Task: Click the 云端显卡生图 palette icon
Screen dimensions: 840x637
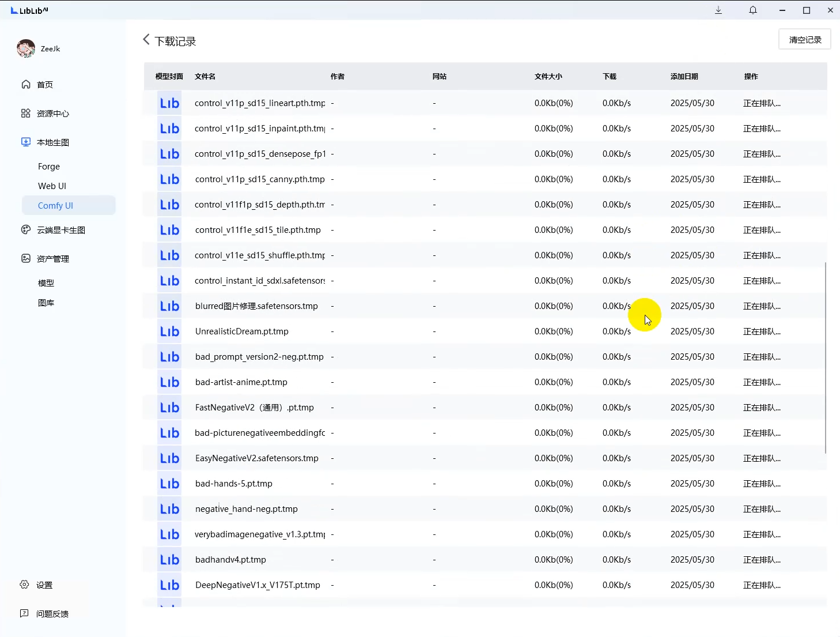Action: (26, 230)
